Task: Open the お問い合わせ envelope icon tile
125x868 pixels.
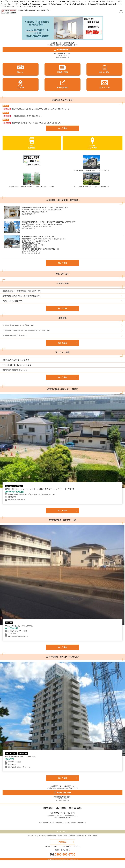Action: pos(105,84)
